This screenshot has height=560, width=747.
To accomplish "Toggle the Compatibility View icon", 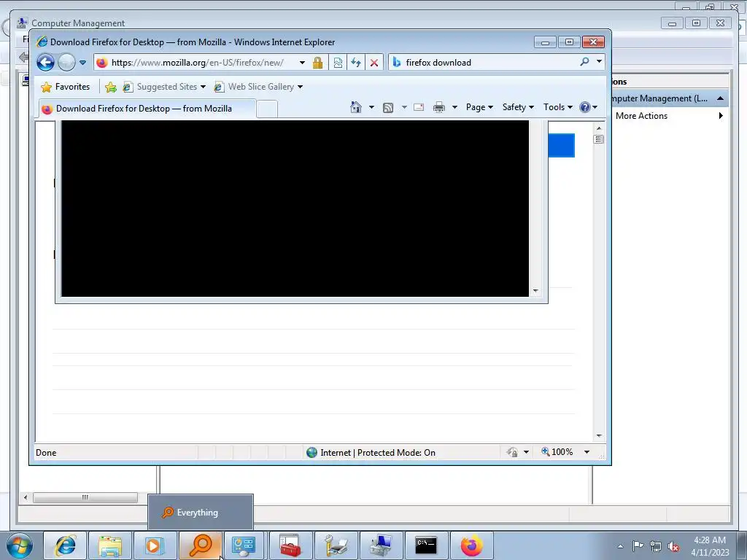I will pos(338,63).
